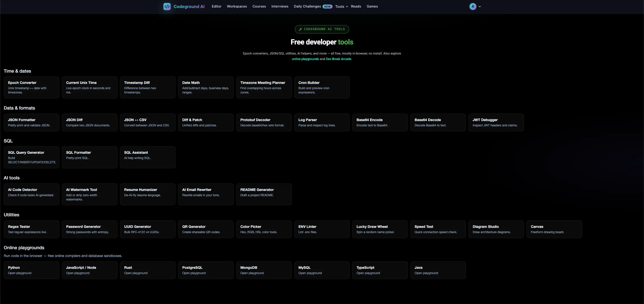Follow the Dev Break Arcade link
The height and width of the screenshot is (304, 644).
[x=338, y=59]
